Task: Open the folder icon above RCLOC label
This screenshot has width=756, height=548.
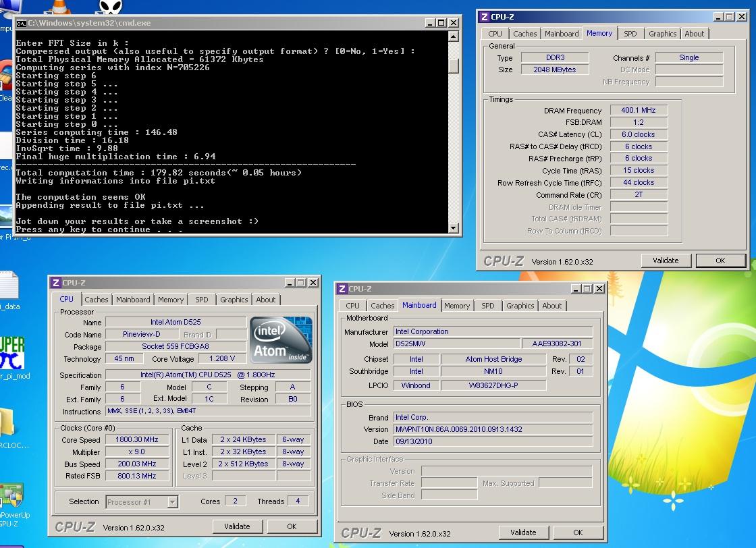Action: tap(7, 422)
